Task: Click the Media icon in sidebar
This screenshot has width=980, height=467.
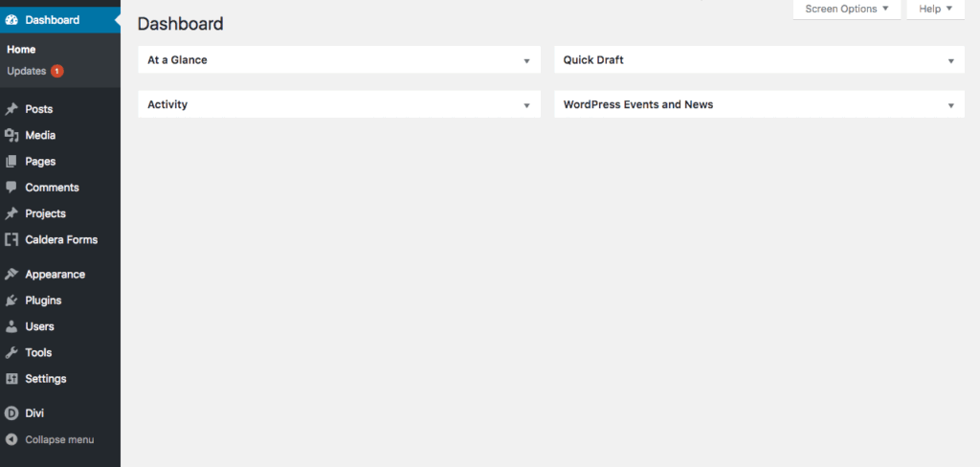Action: (11, 135)
